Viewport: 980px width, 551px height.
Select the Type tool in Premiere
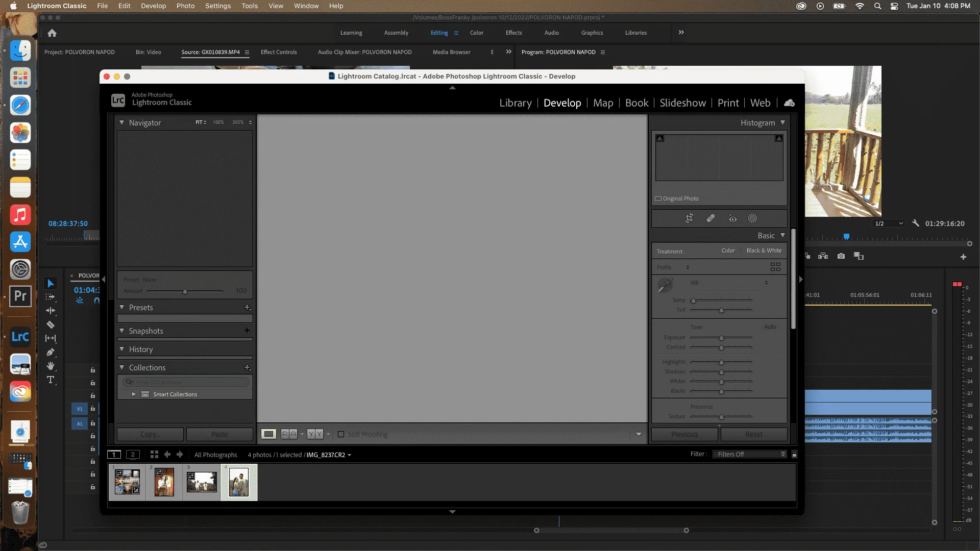[51, 380]
